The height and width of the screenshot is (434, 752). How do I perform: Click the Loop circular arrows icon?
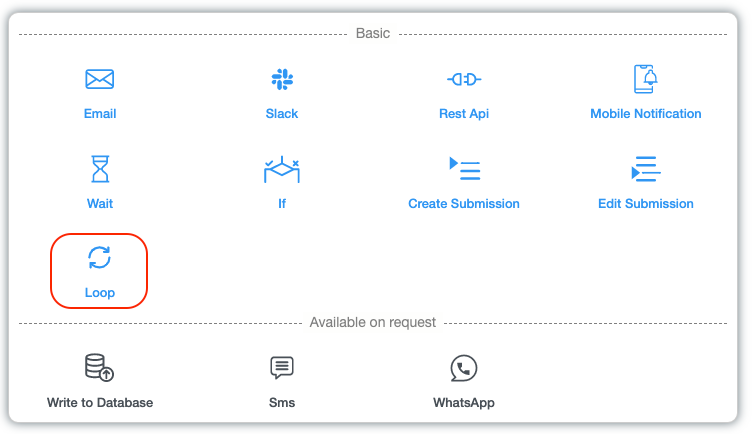(x=100, y=258)
